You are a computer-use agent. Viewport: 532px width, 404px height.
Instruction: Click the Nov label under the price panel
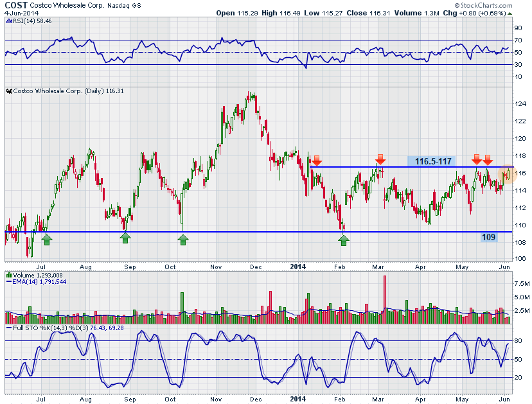click(x=216, y=267)
